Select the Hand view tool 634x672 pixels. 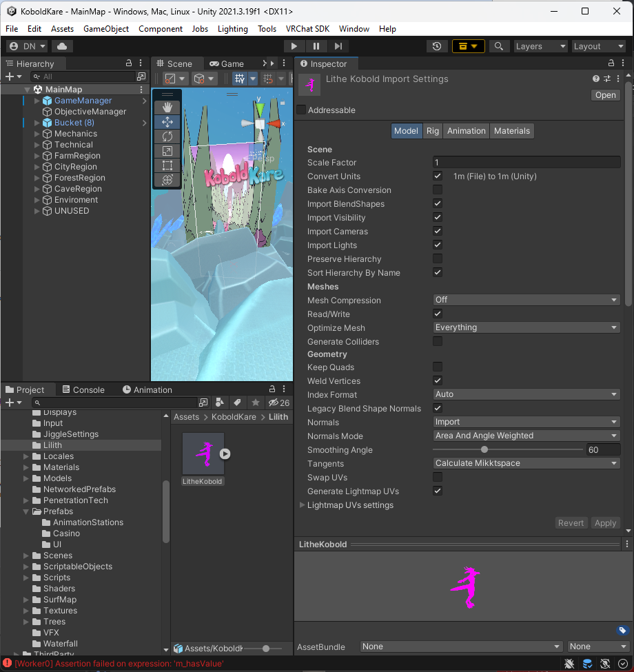coord(167,107)
